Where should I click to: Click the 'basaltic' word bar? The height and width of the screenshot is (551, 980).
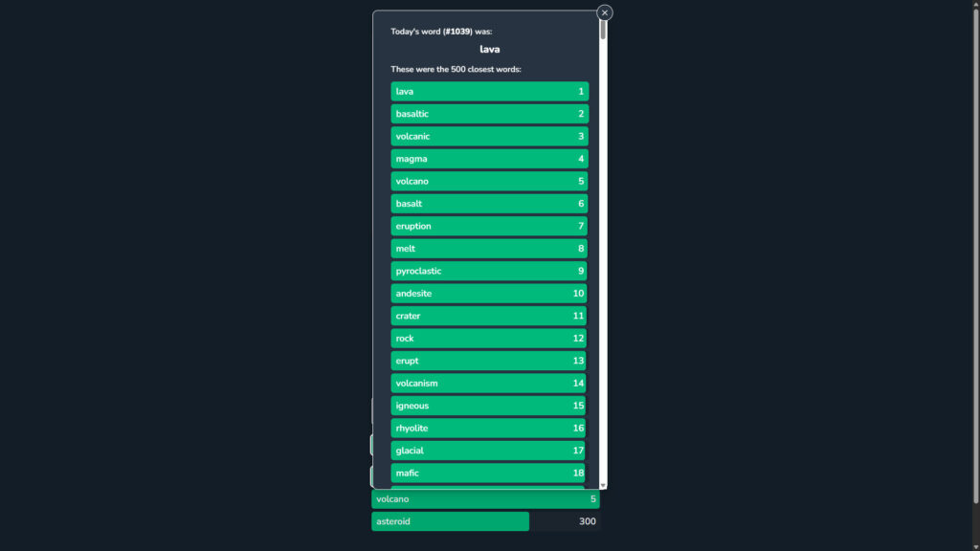coord(489,114)
